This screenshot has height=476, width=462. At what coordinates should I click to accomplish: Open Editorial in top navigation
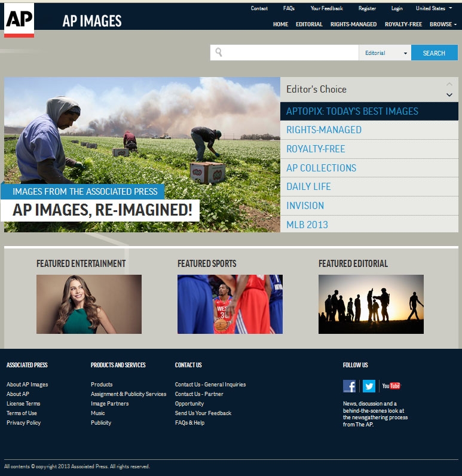[309, 24]
